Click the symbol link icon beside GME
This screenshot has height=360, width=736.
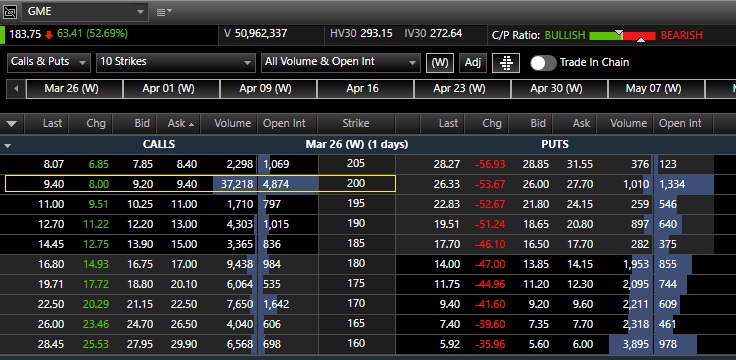coord(10,11)
